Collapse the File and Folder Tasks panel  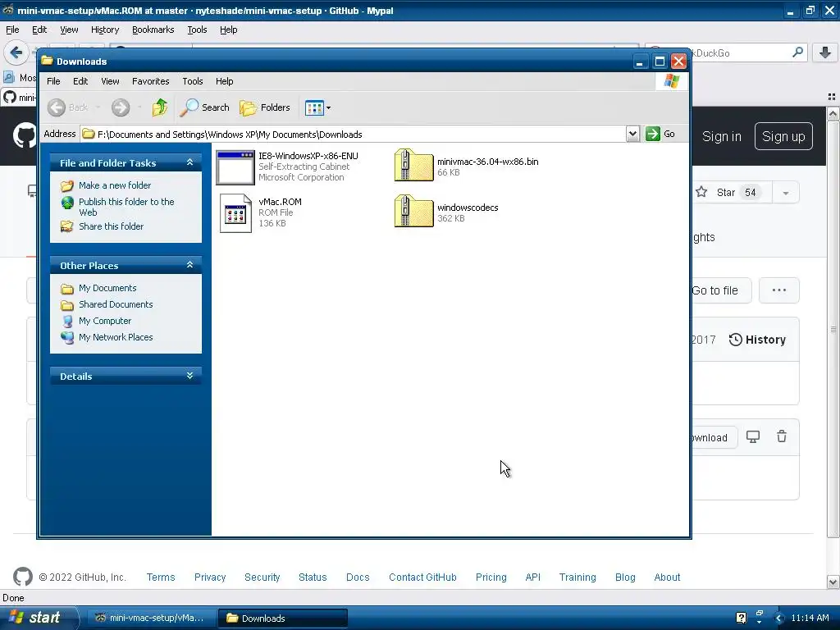pos(189,162)
